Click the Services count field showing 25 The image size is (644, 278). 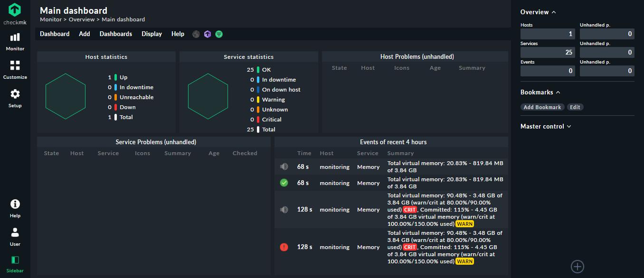tap(548, 52)
